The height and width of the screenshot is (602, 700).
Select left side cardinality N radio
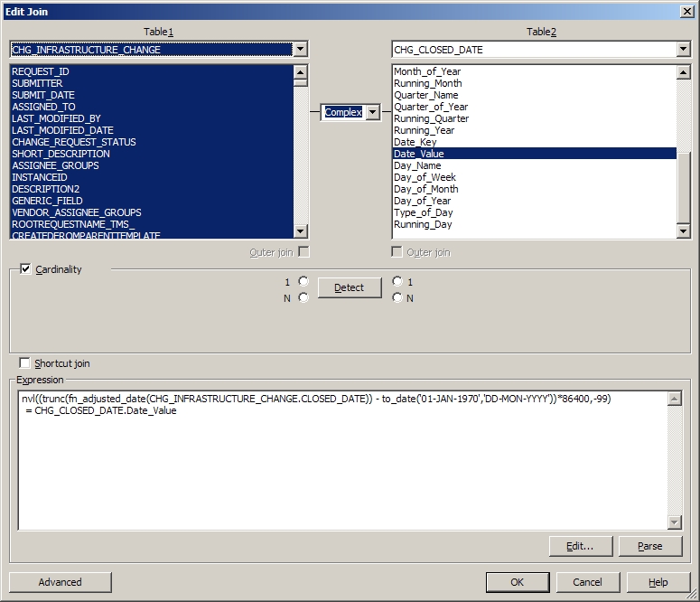[x=303, y=297]
